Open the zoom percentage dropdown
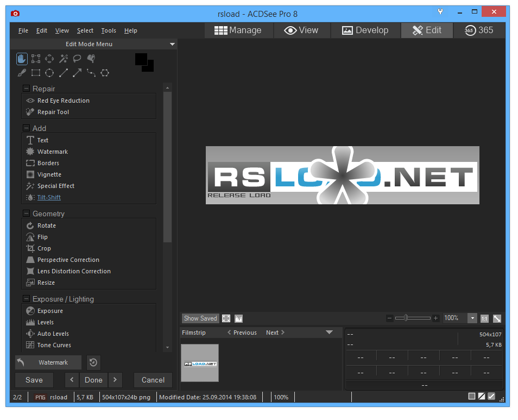The image size is (518, 420). [x=473, y=318]
